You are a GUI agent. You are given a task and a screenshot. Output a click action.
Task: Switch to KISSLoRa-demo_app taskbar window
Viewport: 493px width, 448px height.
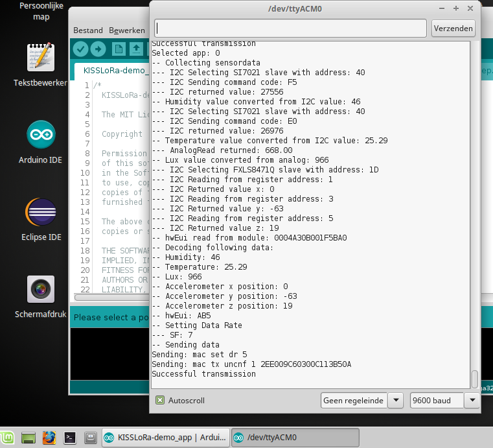[166, 438]
